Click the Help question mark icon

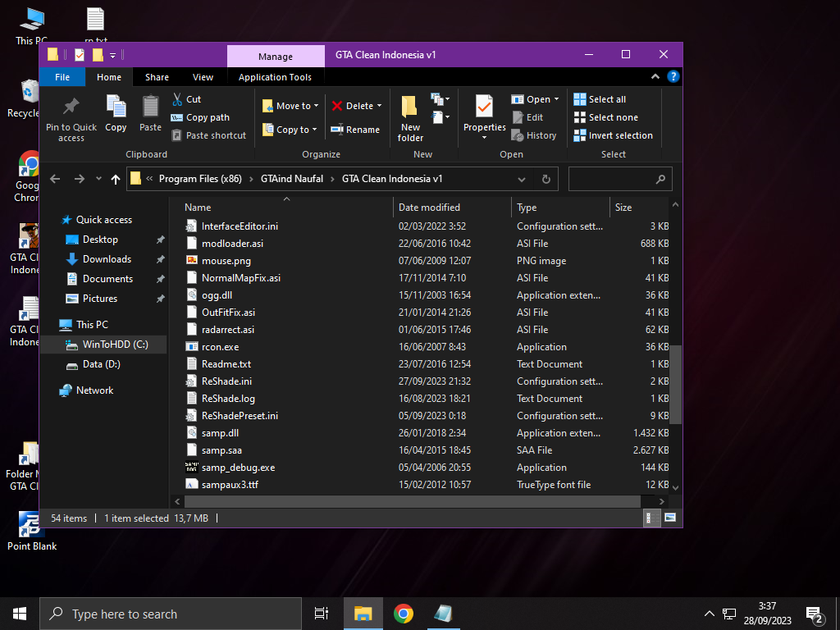[673, 76]
